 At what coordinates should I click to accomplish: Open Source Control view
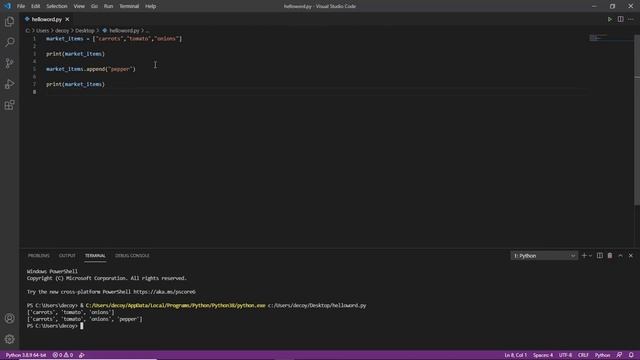(x=9, y=63)
